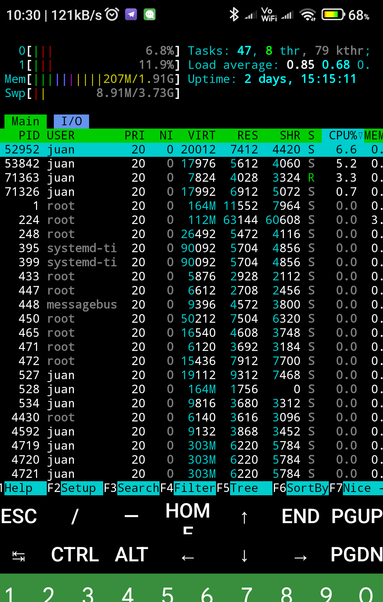Select process row PID 52952

pos(192,149)
